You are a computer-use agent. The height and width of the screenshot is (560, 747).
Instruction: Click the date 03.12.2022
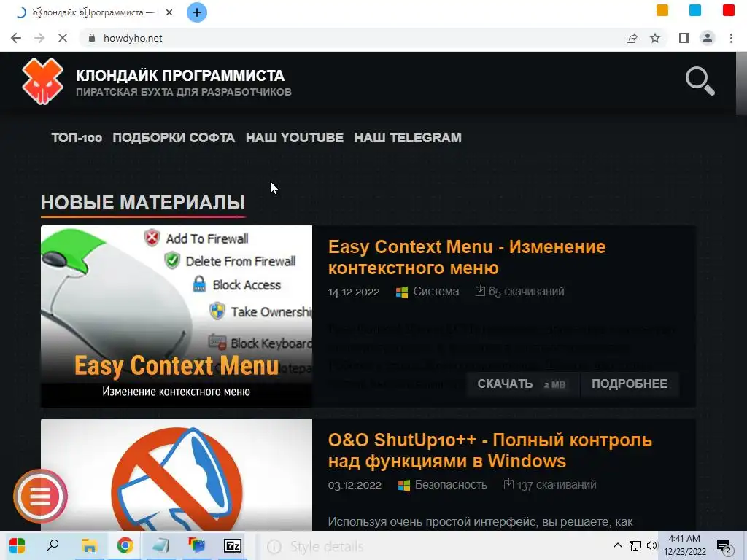(355, 485)
